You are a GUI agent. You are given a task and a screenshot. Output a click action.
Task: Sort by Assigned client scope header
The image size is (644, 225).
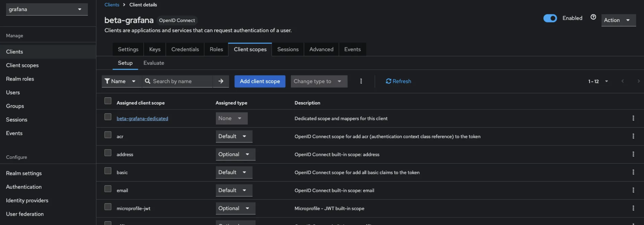(x=141, y=103)
